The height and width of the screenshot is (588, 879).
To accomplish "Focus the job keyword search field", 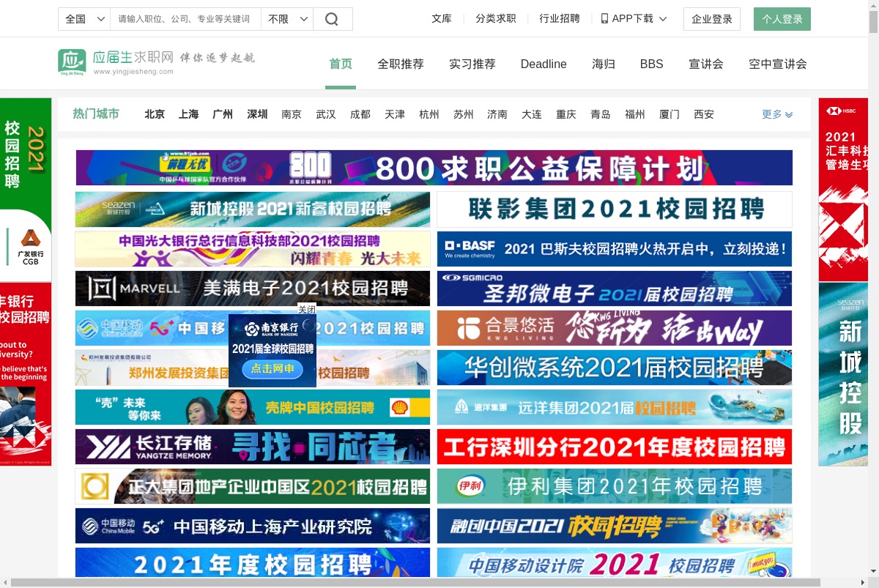I will pos(185,19).
